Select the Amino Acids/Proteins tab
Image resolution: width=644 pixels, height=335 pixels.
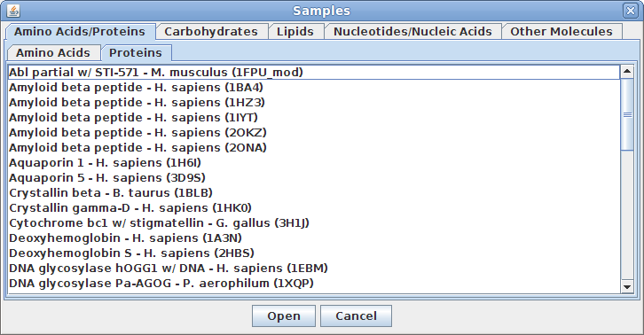(x=80, y=32)
